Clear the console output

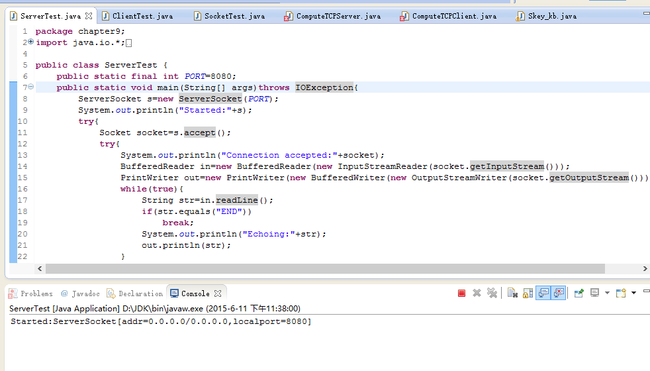[512, 293]
